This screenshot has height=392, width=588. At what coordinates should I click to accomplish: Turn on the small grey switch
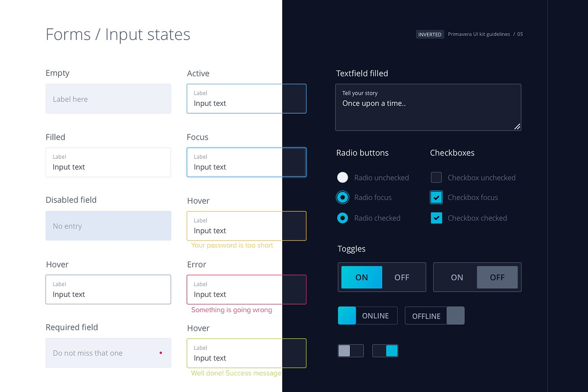(x=351, y=351)
